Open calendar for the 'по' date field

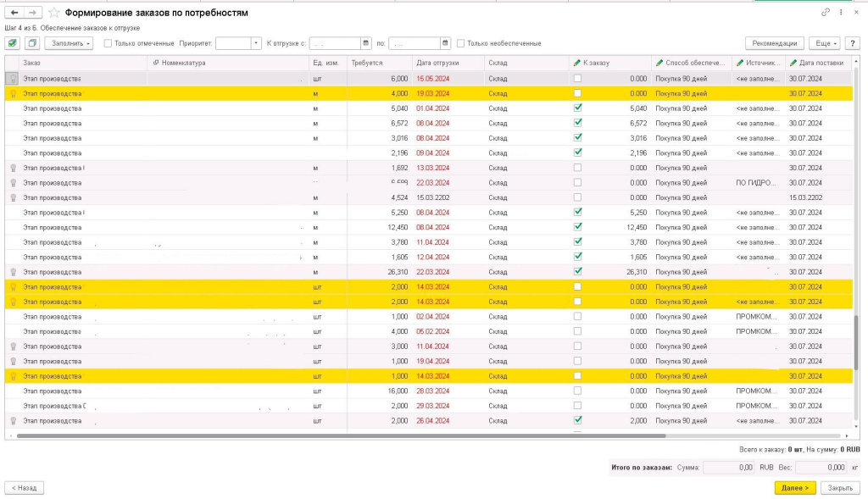[445, 43]
